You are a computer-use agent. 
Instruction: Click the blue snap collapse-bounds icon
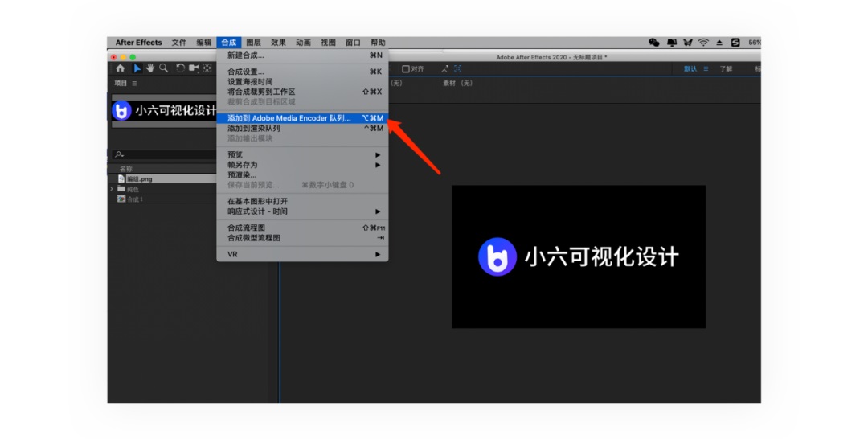pyautogui.click(x=458, y=68)
